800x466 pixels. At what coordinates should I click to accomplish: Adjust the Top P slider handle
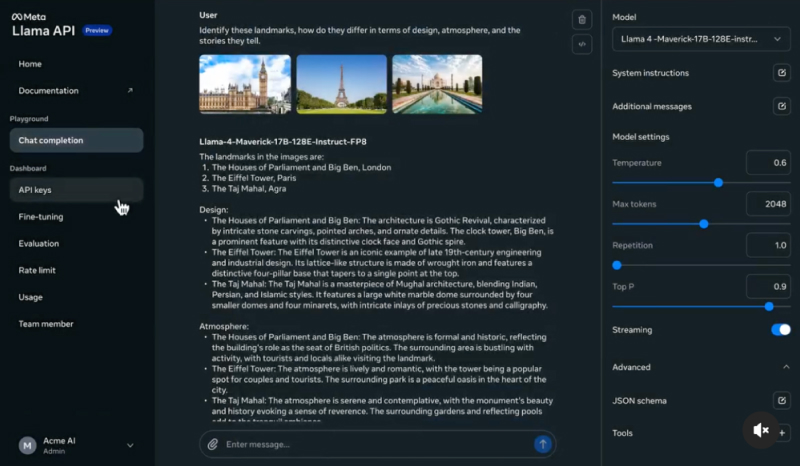pyautogui.click(x=769, y=307)
